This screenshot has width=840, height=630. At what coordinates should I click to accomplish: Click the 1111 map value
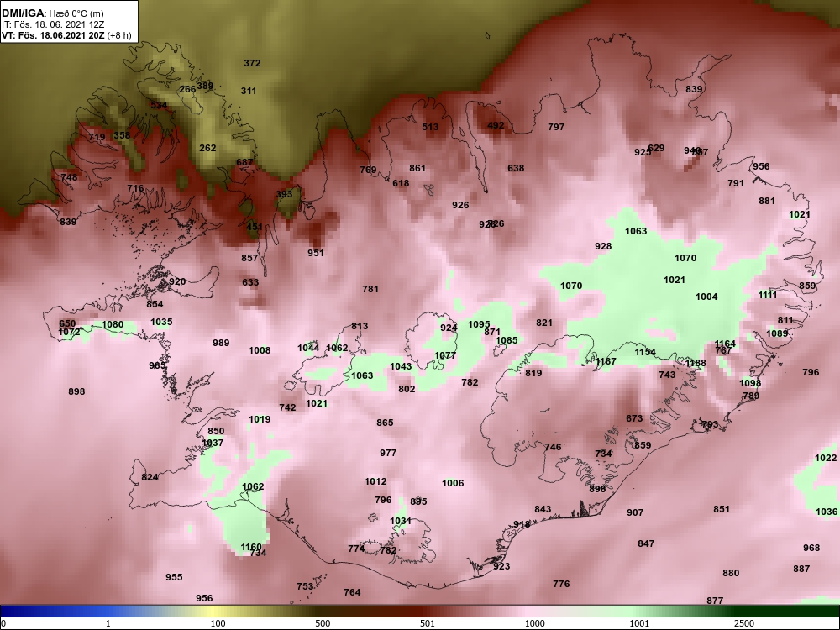(x=768, y=295)
